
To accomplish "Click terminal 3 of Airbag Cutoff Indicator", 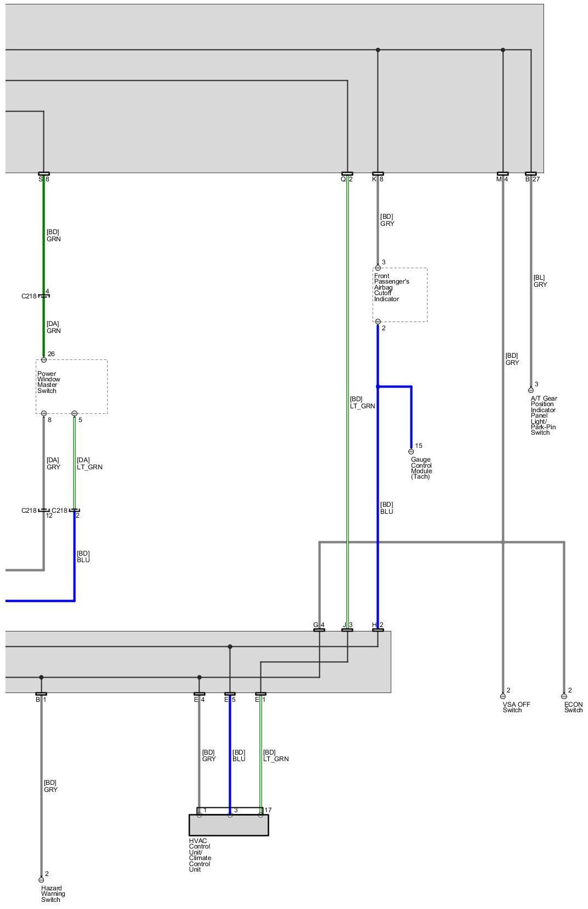I will pos(378,268).
